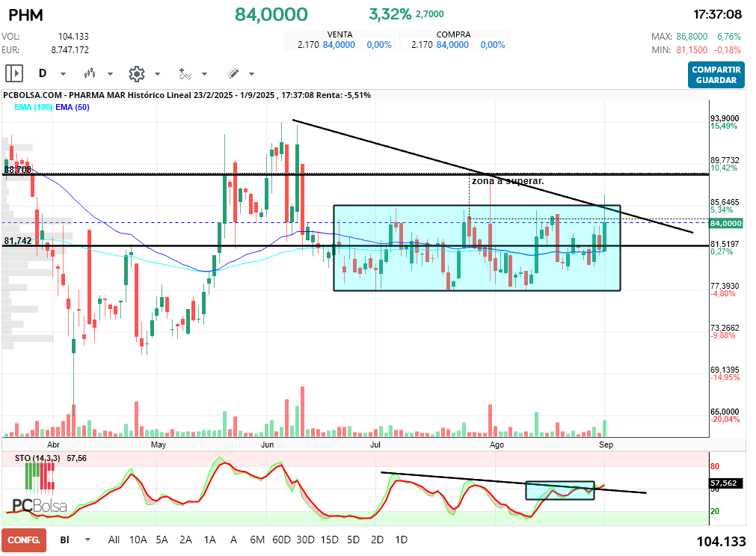Choose the 5D range

354,540
